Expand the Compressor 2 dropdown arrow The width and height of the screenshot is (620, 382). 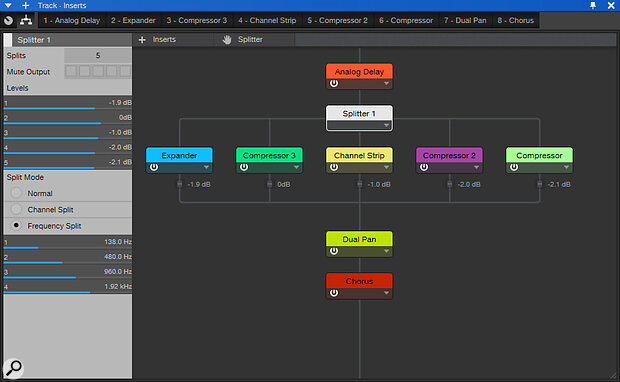point(476,167)
